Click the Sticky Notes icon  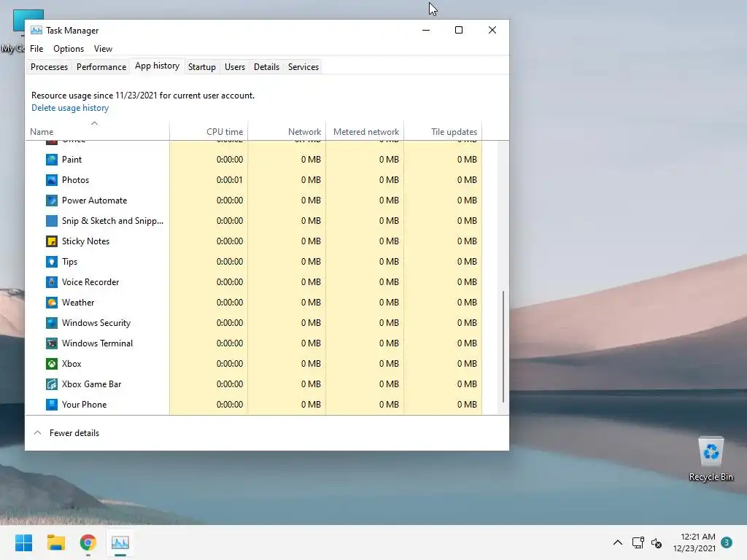(x=52, y=241)
